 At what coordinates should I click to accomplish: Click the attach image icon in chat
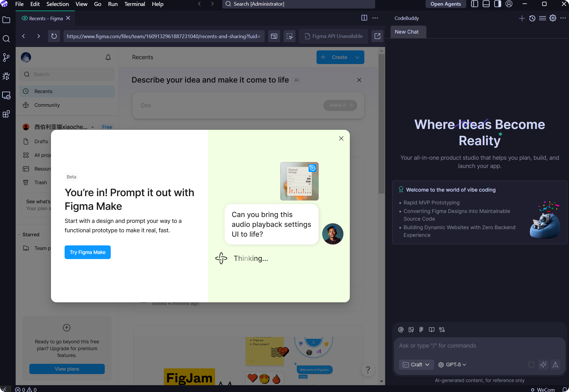tap(411, 330)
